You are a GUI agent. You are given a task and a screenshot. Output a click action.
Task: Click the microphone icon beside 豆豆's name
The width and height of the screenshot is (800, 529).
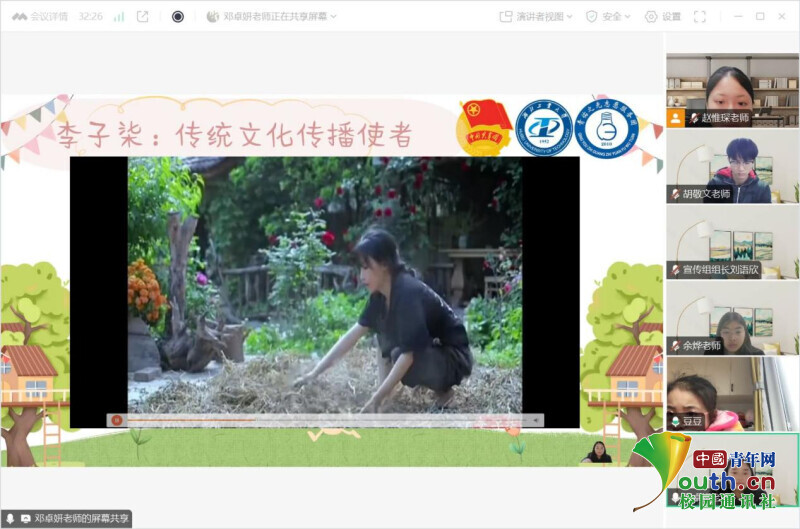pyautogui.click(x=675, y=422)
